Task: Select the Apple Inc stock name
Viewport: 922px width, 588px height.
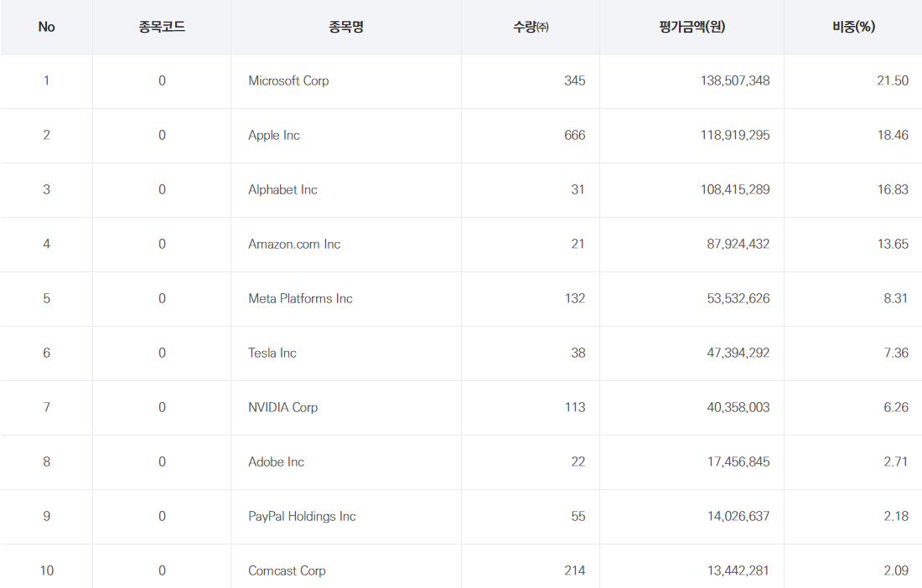Action: tap(273, 136)
